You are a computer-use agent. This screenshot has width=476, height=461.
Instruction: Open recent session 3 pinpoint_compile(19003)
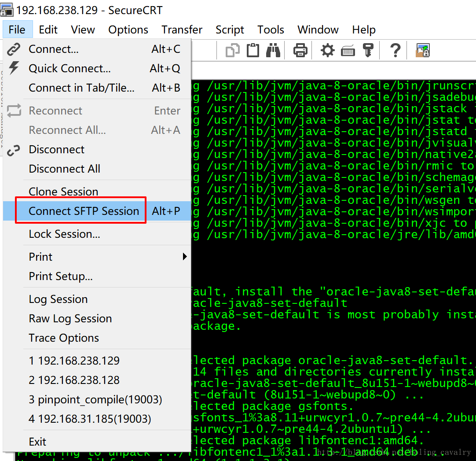pyautogui.click(x=97, y=400)
